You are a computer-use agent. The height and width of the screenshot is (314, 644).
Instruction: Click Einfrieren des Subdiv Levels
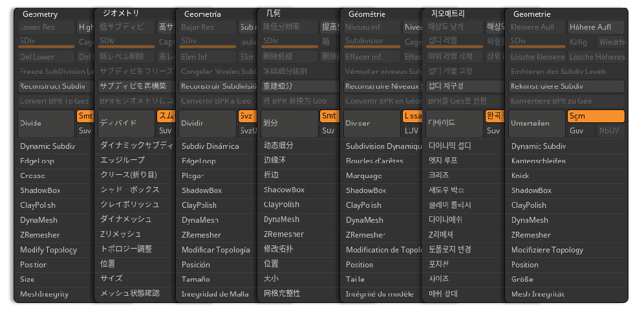pyautogui.click(x=567, y=71)
